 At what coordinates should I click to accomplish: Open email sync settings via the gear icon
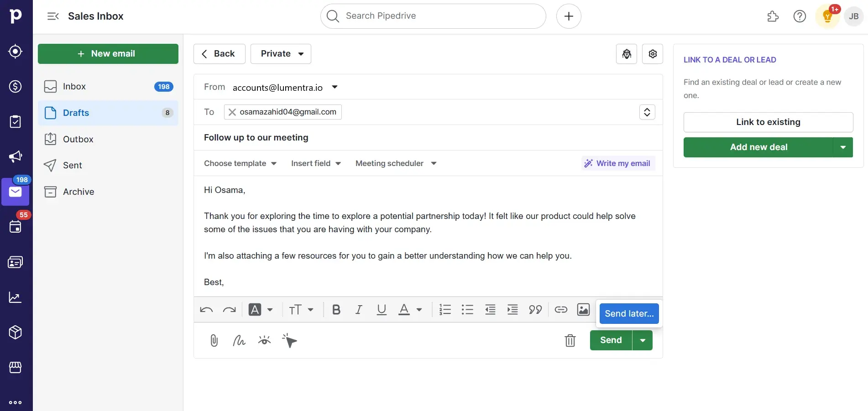tap(652, 53)
